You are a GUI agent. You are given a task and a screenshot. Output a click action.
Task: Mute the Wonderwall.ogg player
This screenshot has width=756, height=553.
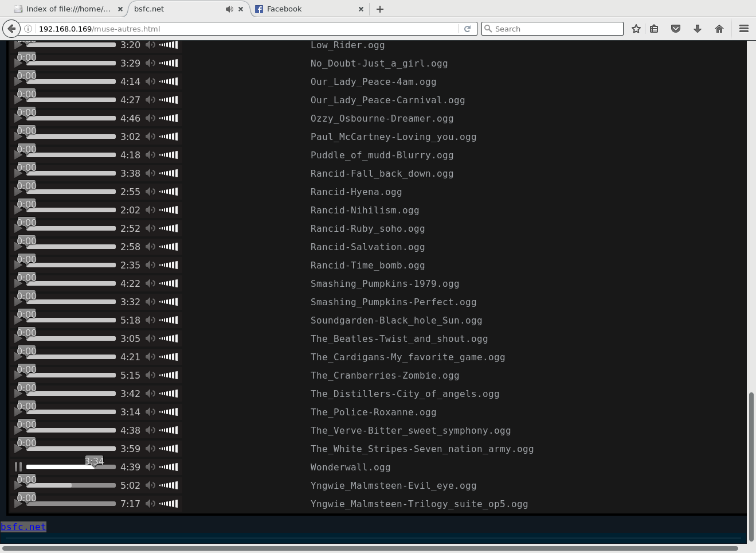pyautogui.click(x=150, y=467)
